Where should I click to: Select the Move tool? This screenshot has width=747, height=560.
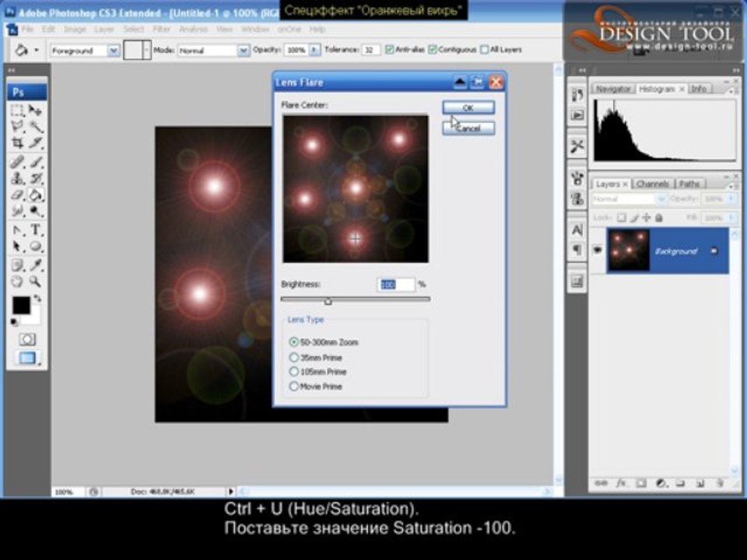[x=35, y=110]
